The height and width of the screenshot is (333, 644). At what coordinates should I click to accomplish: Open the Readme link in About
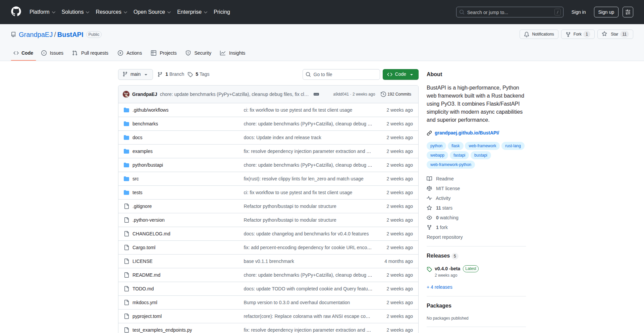440,179
